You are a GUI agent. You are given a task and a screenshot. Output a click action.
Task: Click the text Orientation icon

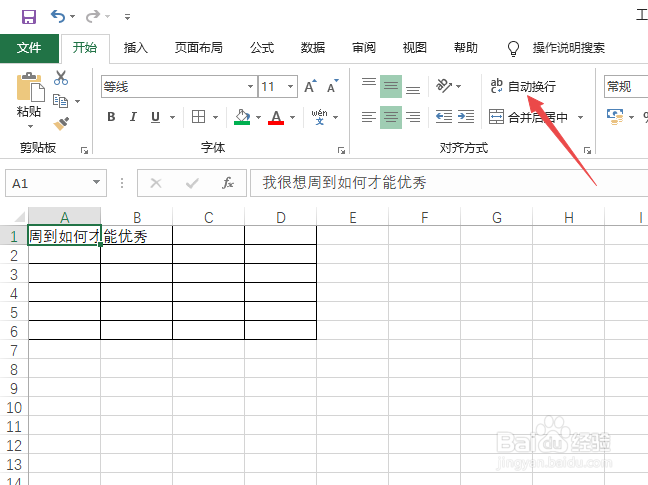click(444, 86)
